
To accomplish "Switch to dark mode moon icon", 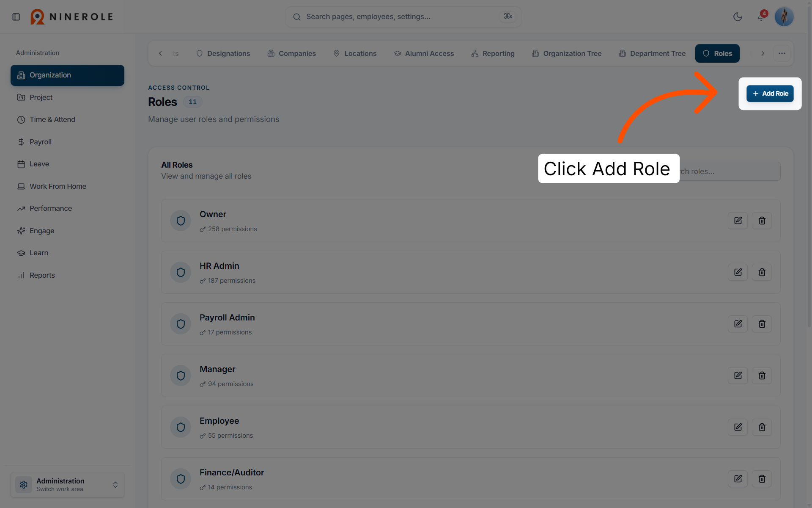I will pyautogui.click(x=738, y=17).
